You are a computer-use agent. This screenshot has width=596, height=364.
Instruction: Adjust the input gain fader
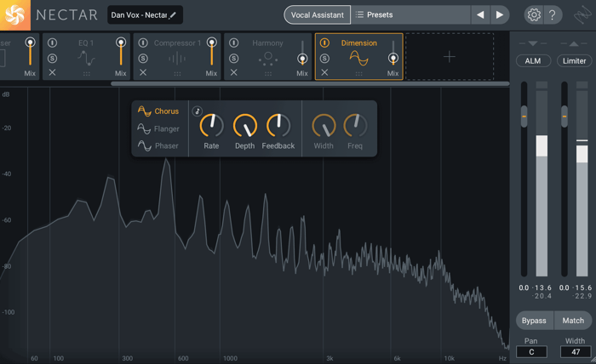[524, 117]
